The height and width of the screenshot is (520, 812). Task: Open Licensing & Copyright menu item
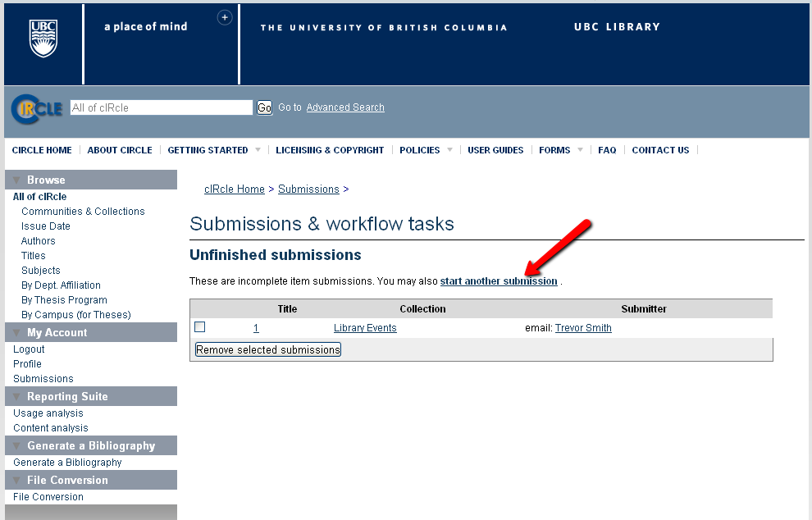[330, 150]
